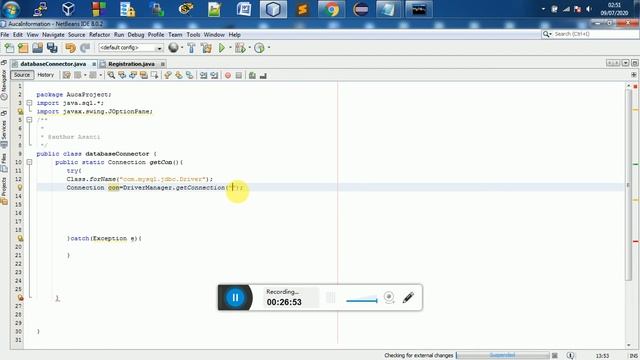This screenshot has width=640, height=360.
Task: Toggle Source view button
Action: [x=22, y=75]
